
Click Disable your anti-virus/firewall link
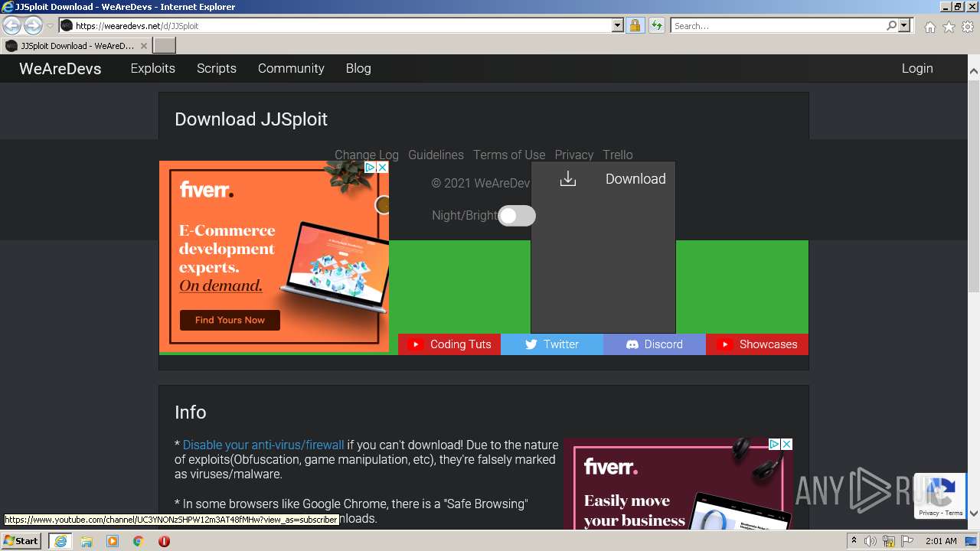tap(263, 445)
